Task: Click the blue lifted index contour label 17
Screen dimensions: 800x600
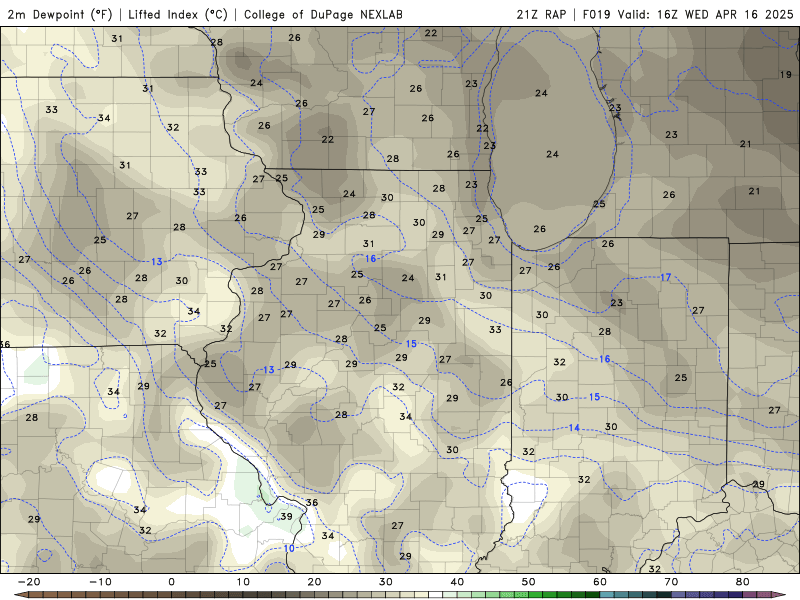Action: click(666, 277)
